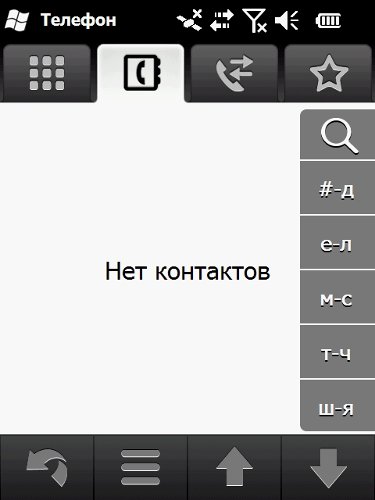This screenshot has width=375, height=500.
Task: Open the three-line menu icon
Action: (x=140, y=467)
